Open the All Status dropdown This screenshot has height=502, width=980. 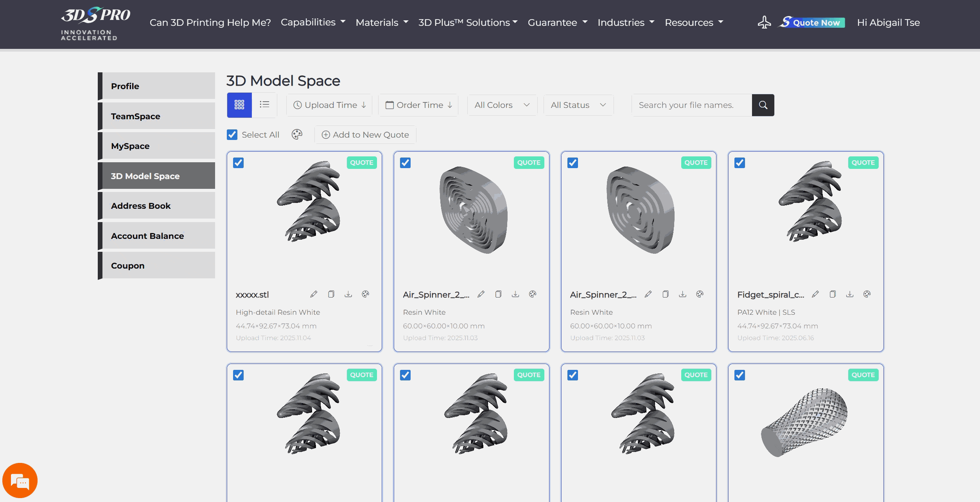(578, 105)
